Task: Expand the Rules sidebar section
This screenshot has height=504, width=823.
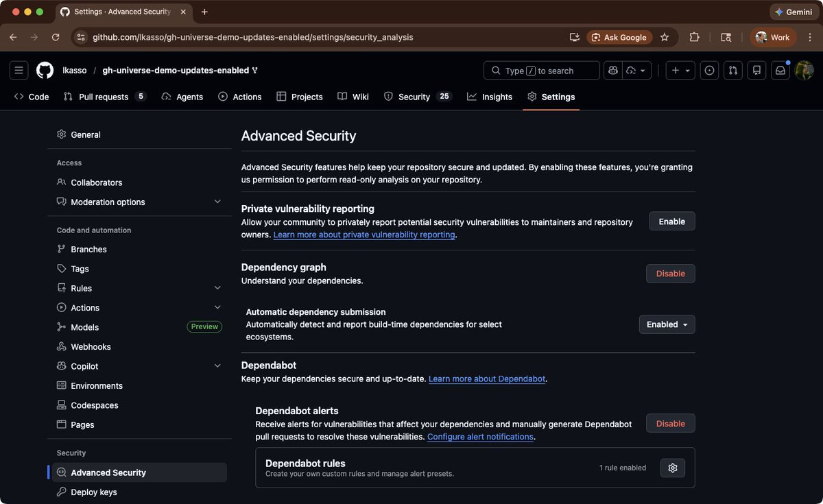Action: point(139,288)
